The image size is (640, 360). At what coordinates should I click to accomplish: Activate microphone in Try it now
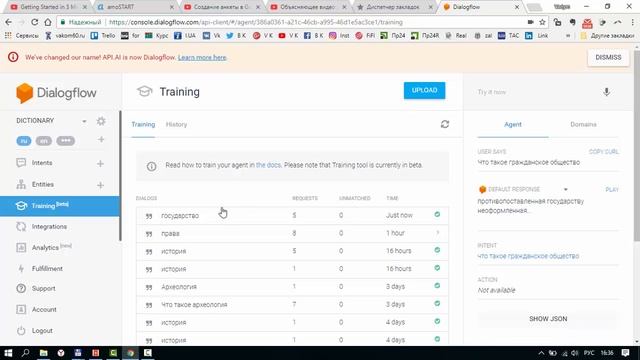(607, 92)
